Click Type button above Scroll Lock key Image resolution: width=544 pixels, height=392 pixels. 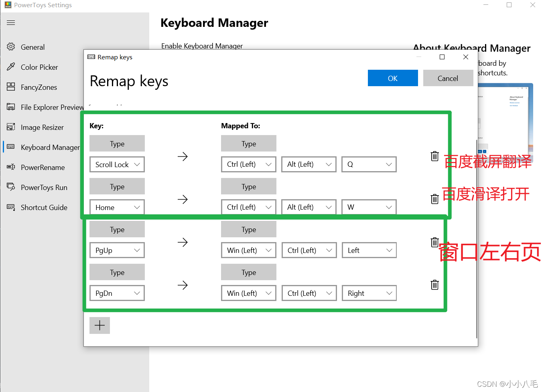coord(117,143)
